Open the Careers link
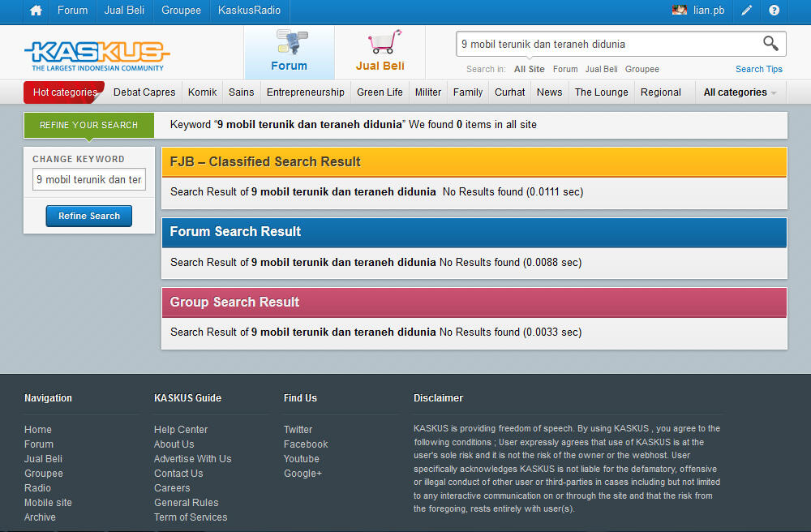The width and height of the screenshot is (811, 532). (x=172, y=487)
